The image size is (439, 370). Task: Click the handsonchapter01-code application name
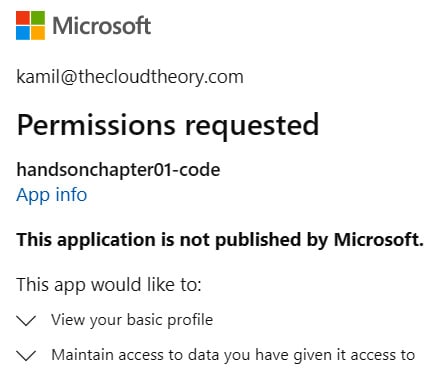tap(118, 170)
